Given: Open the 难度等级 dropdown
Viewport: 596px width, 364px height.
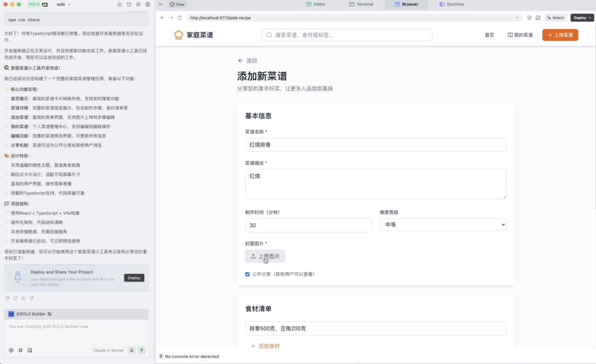Looking at the screenshot, I should [443, 225].
